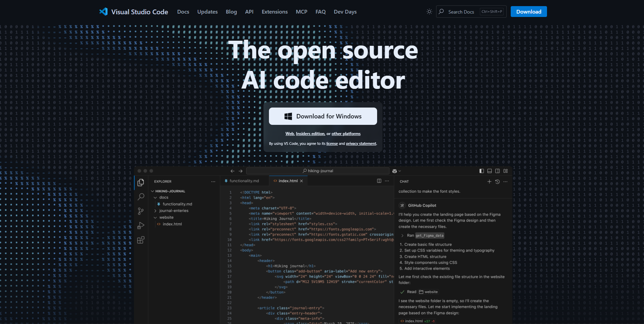Open the other platforms link
The width and height of the screenshot is (644, 324).
coord(346,134)
